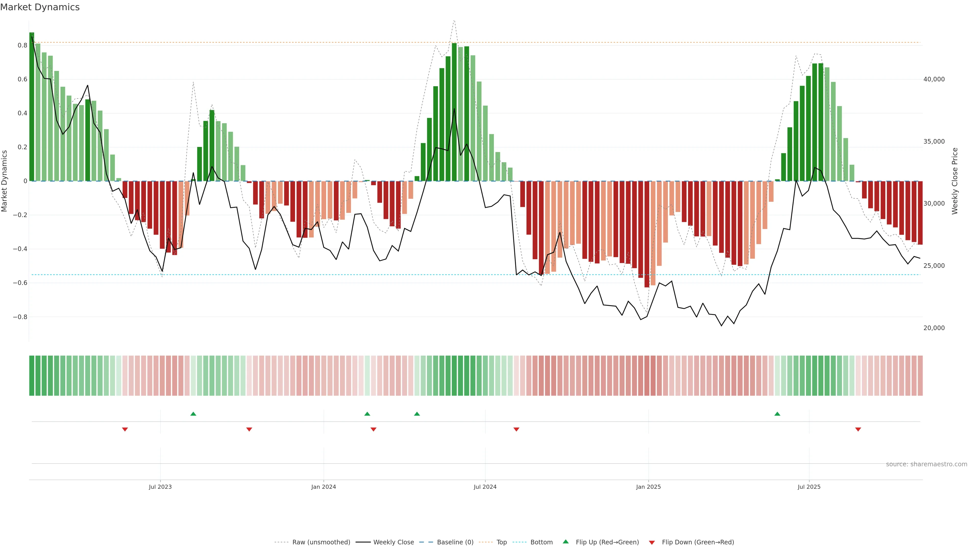Click the source: sharemaestro.com text
Image resolution: width=980 pixels, height=551 pixels.
tap(926, 464)
